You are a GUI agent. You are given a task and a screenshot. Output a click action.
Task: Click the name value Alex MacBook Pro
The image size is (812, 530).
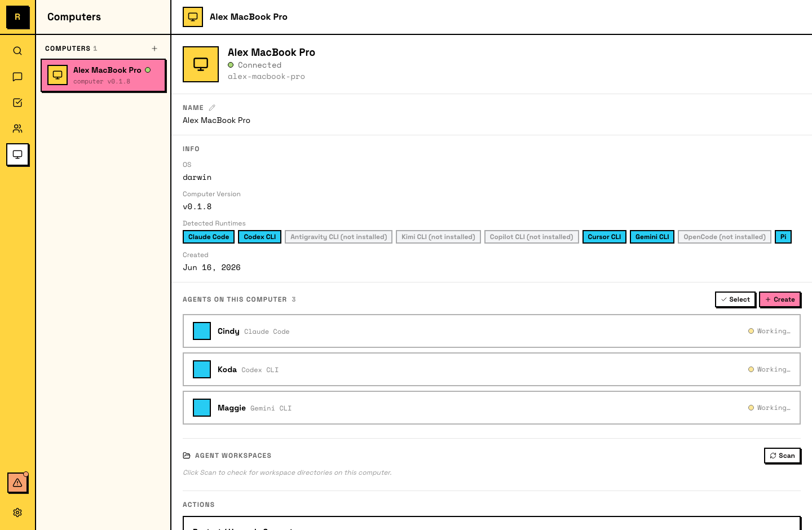[217, 121]
